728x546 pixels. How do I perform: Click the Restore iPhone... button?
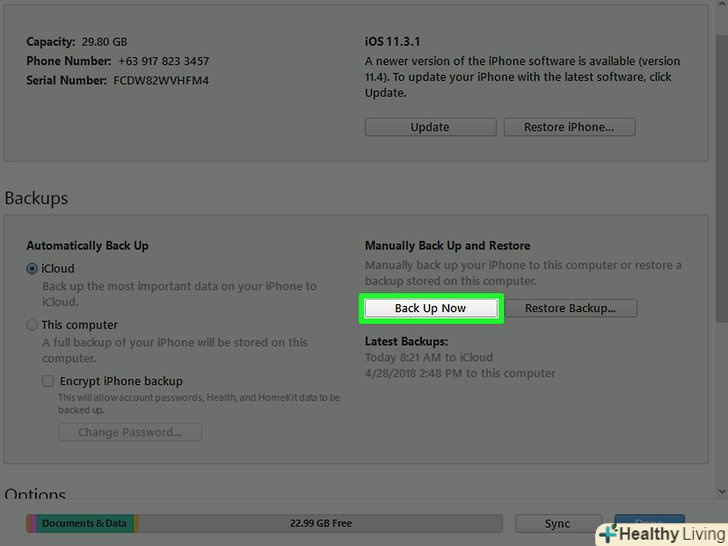(x=569, y=127)
